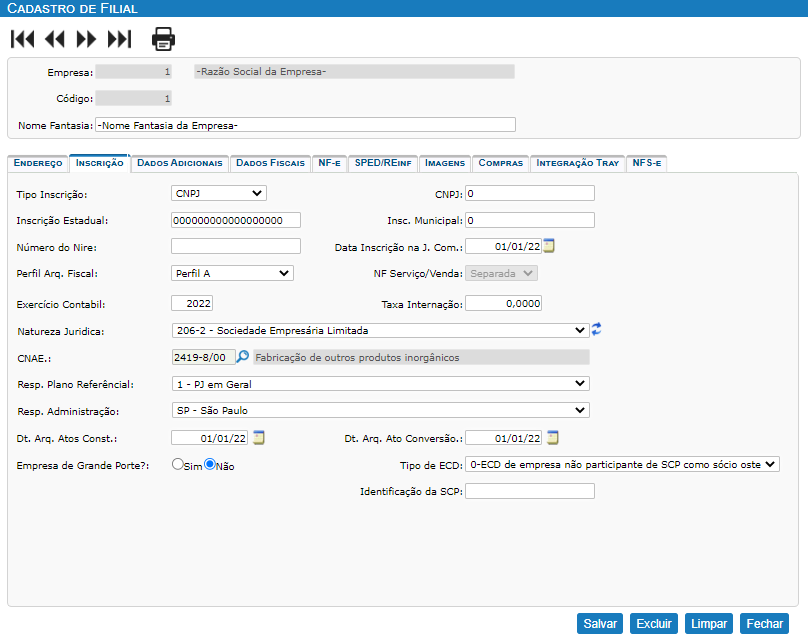Screen dimensions: 808x642
Task: Open the Compras tab
Action: click(501, 163)
